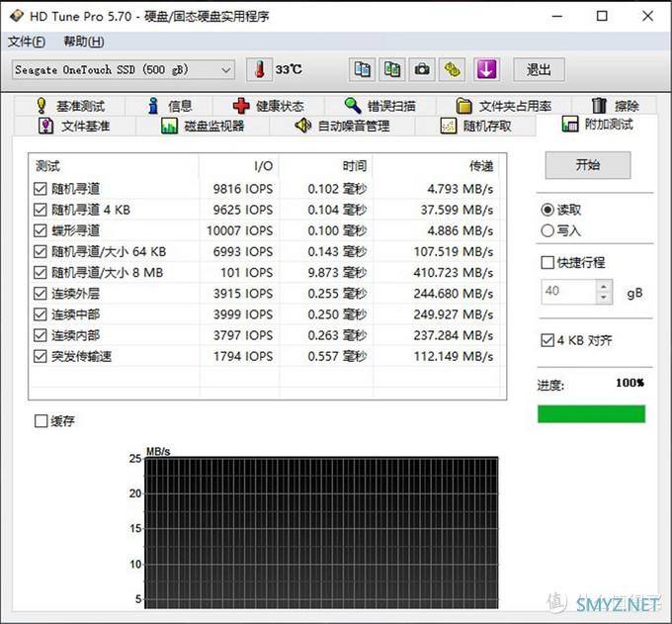Click the camera save screenshot icon
Viewport: 672px width, 624px height.
click(x=422, y=69)
